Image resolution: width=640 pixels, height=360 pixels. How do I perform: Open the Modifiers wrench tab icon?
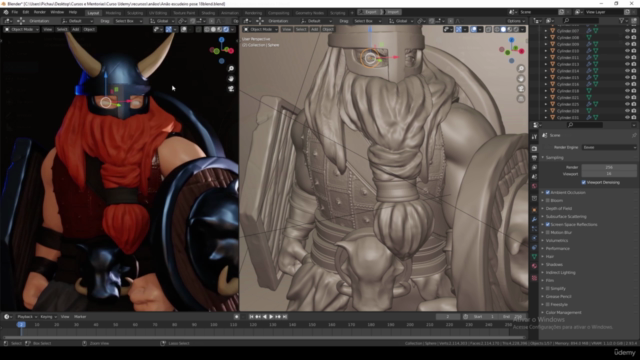tap(534, 219)
